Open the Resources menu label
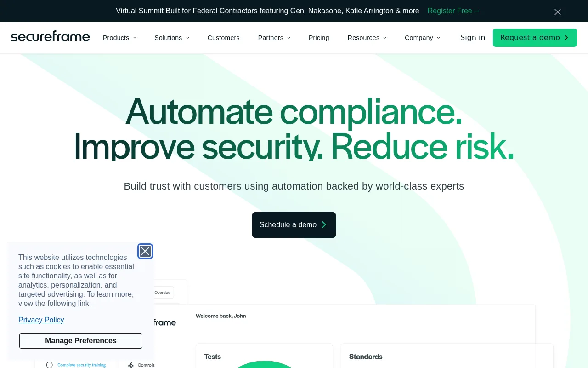This screenshot has width=588, height=368. (363, 38)
